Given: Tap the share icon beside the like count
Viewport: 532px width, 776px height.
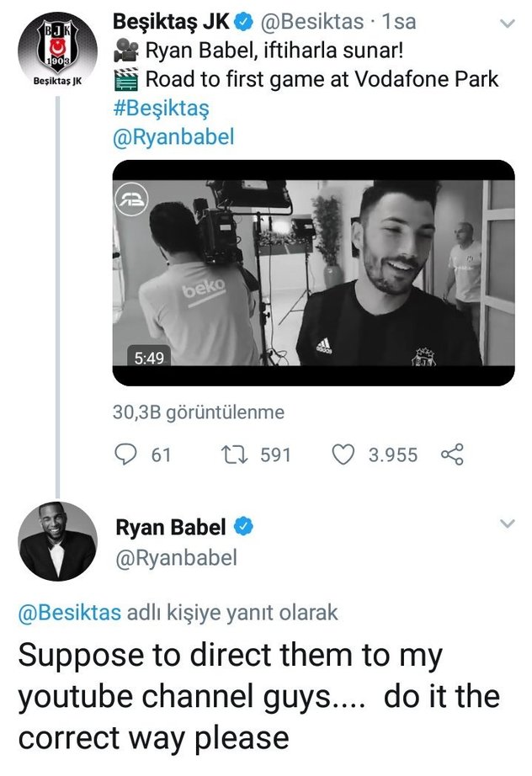Looking at the screenshot, I should pos(452,455).
